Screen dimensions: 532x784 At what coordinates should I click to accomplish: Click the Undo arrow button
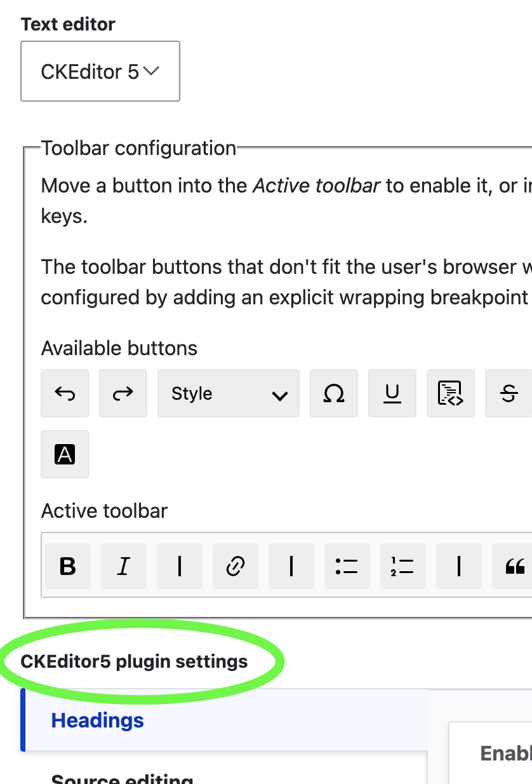(65, 393)
